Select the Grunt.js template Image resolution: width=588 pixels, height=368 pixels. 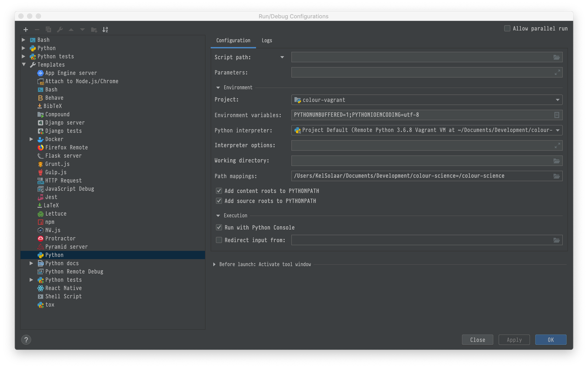coord(53,164)
